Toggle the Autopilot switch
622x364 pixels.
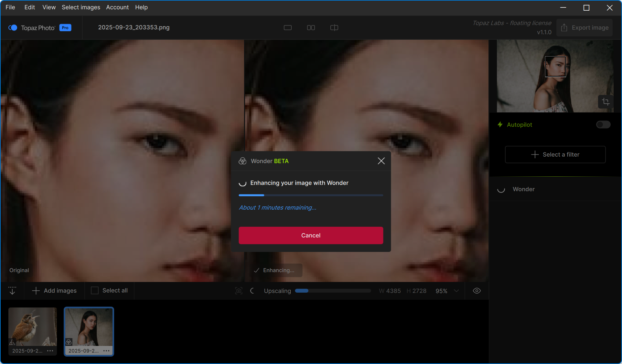603,125
